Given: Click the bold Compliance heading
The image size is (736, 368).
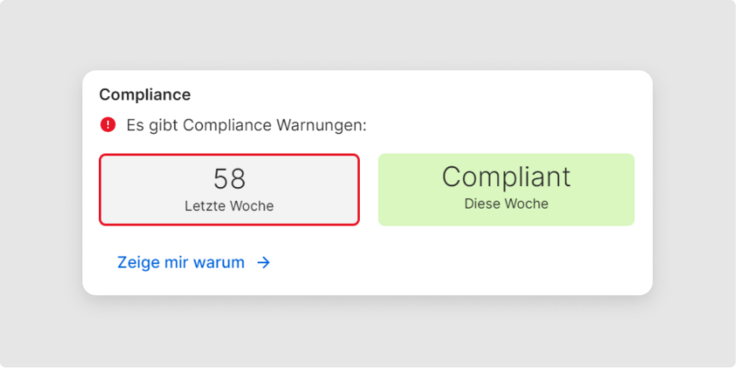Looking at the screenshot, I should click(x=145, y=95).
